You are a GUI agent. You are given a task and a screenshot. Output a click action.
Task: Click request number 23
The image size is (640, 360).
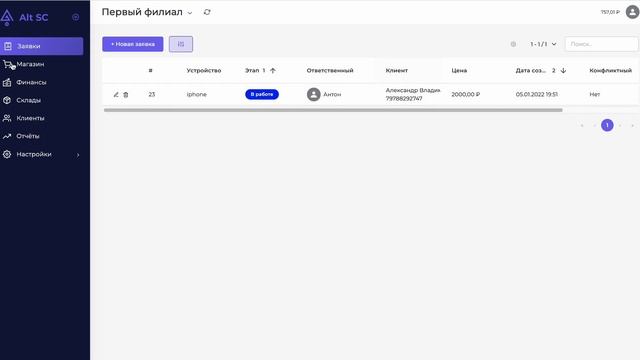pyautogui.click(x=152, y=94)
